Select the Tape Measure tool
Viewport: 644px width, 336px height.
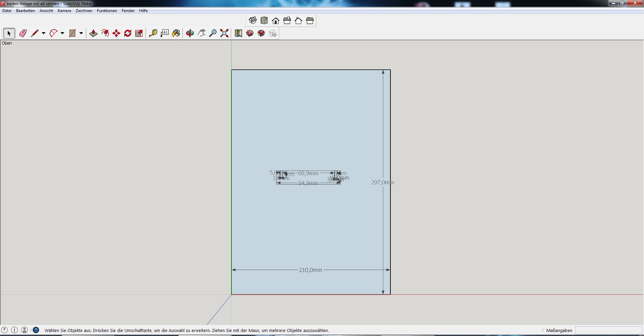tap(153, 33)
